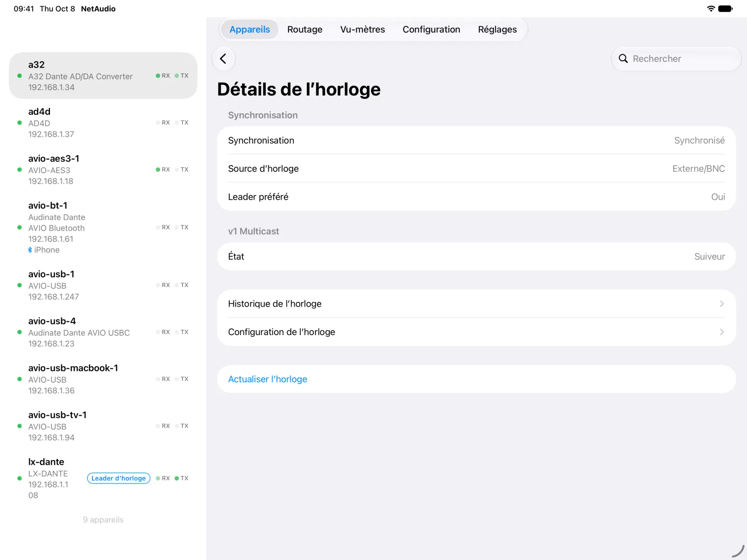Click the Leader d'horloge badge
This screenshot has width=747, height=560.
click(x=119, y=478)
